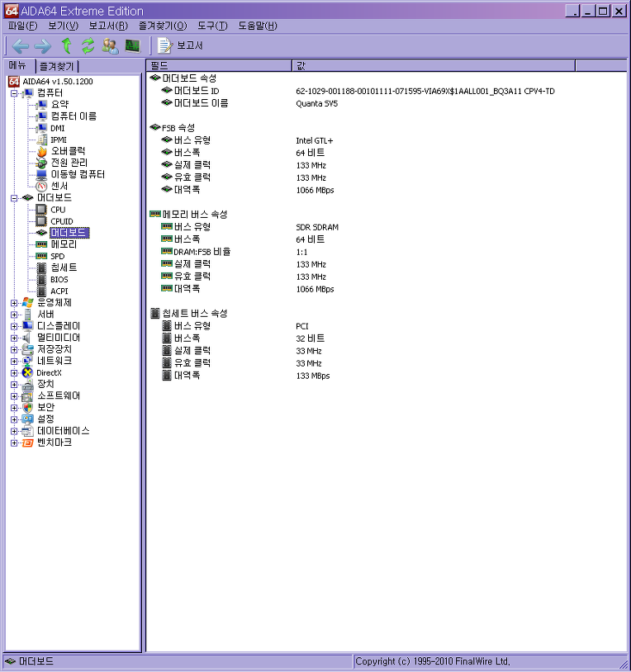631x672 pixels.
Task: Click the users icon in the toolbar
Action: coord(110,46)
